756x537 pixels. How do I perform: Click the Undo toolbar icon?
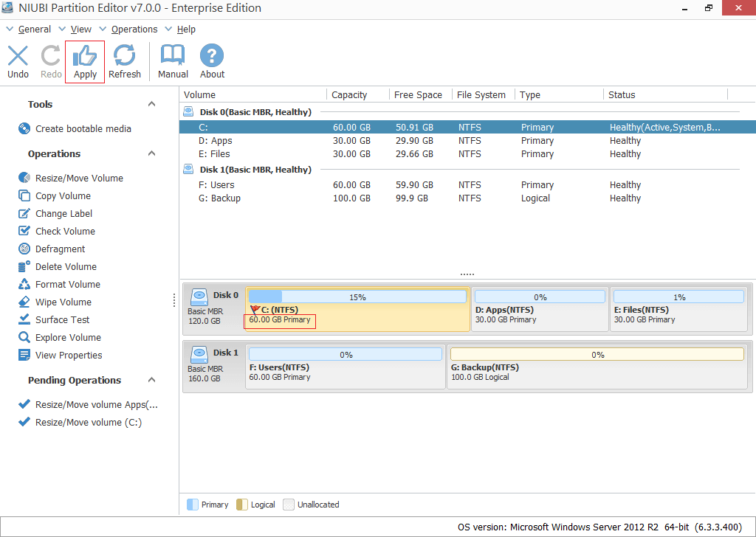click(18, 56)
